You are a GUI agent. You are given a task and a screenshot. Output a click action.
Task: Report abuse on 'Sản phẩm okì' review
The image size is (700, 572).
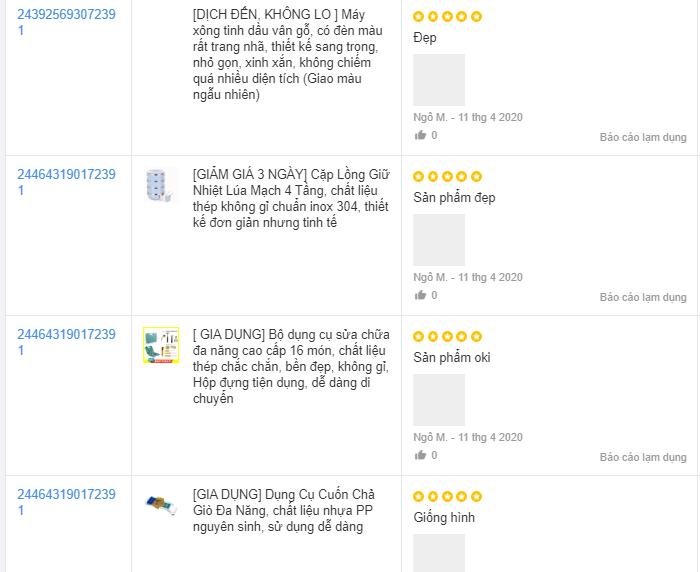[642, 457]
